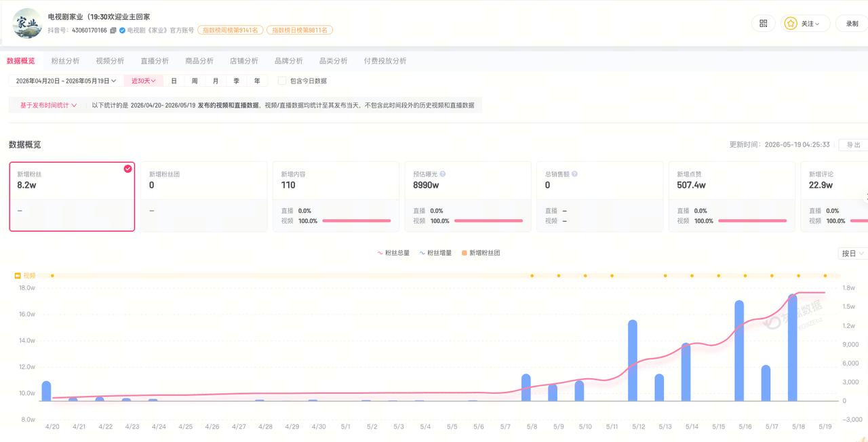
Task: Click 新增内容 video percentage bar
Action: 357,221
